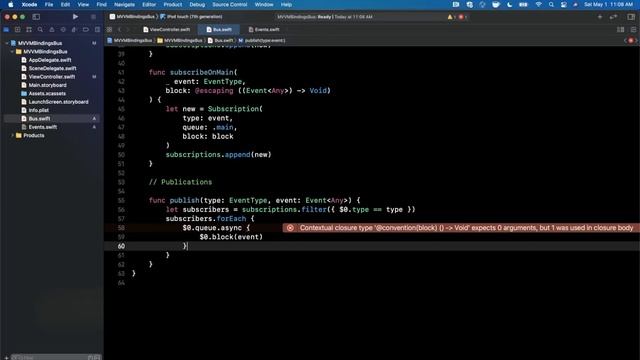
Task: Click line number 60 in the gutter
Action: pos(121,246)
